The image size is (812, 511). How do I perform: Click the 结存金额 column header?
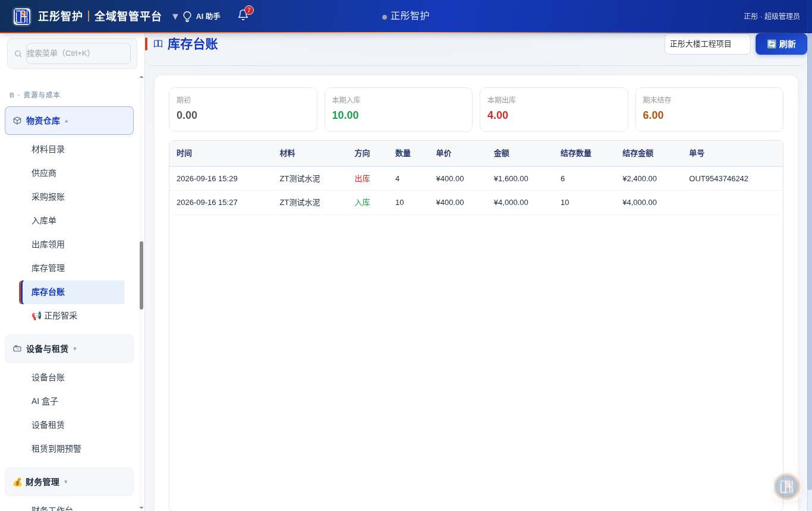(638, 153)
